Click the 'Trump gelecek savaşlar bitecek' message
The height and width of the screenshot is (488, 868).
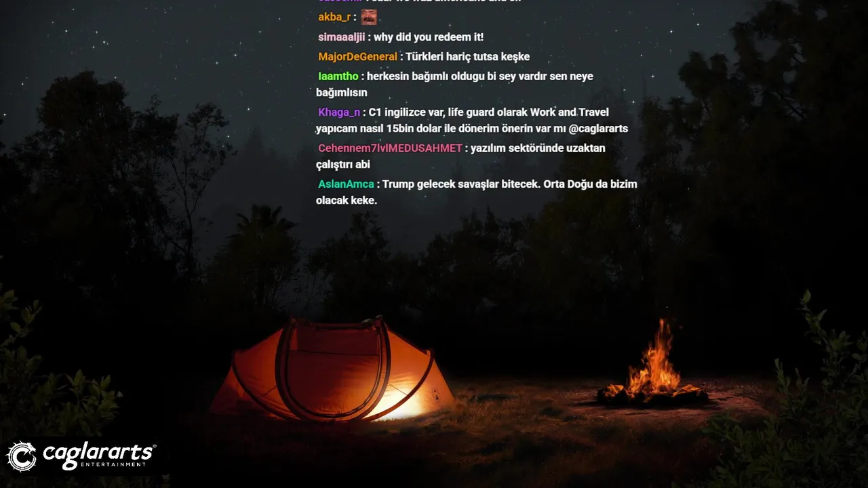[x=477, y=192]
